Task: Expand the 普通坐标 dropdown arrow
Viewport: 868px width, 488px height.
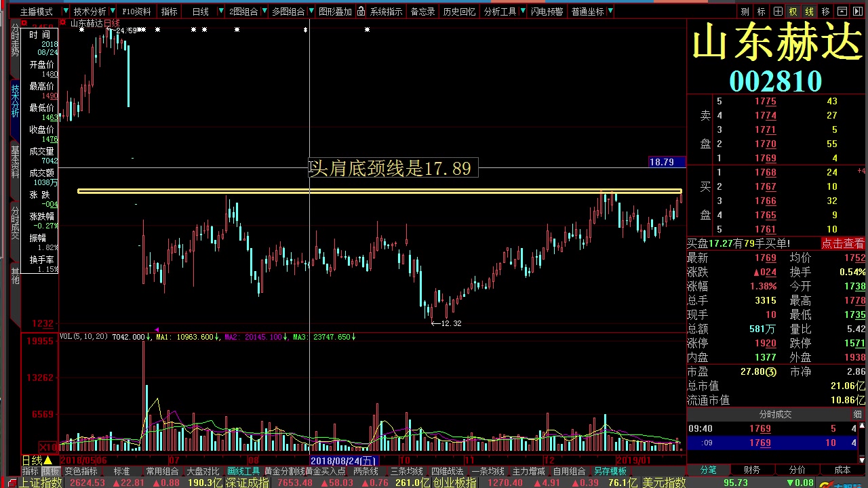Action: 610,12
